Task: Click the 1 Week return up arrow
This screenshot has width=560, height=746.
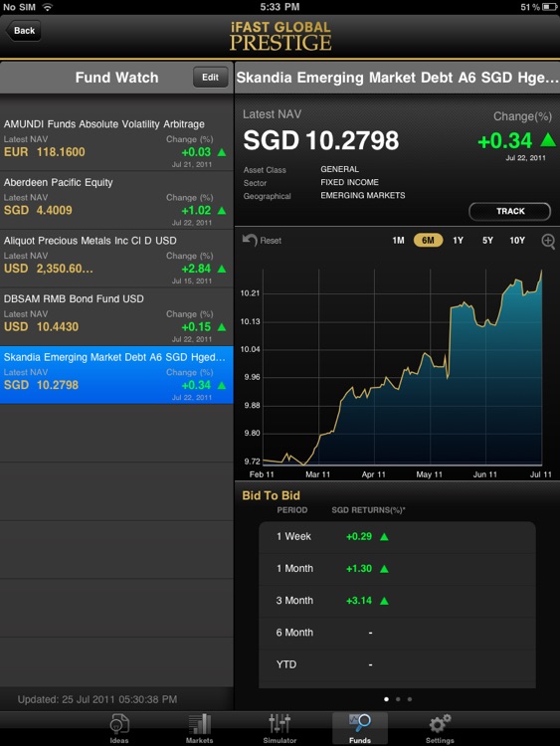Action: 384,537
